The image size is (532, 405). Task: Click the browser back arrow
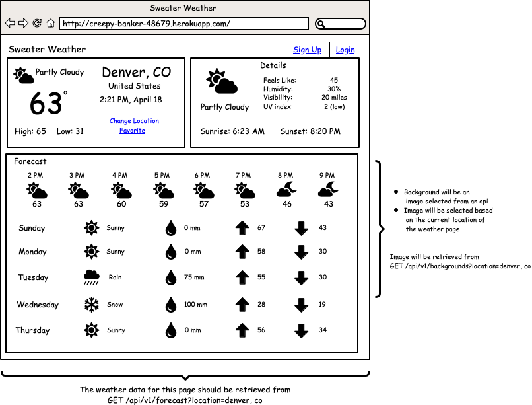tap(10, 24)
